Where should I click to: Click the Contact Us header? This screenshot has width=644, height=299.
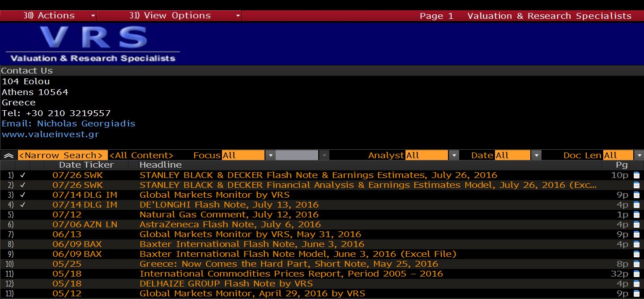27,71
